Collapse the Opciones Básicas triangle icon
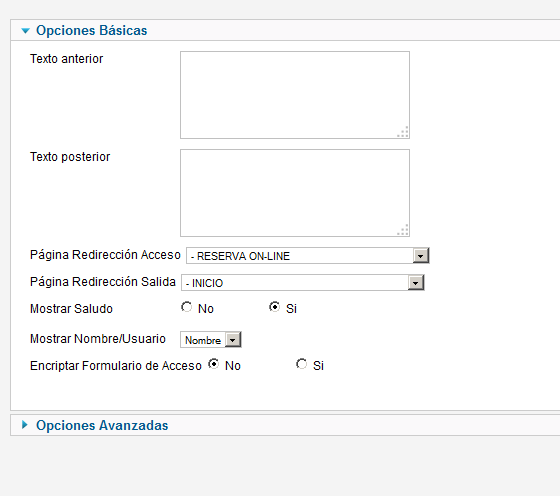Image resolution: width=560 pixels, height=496 pixels. (25, 31)
